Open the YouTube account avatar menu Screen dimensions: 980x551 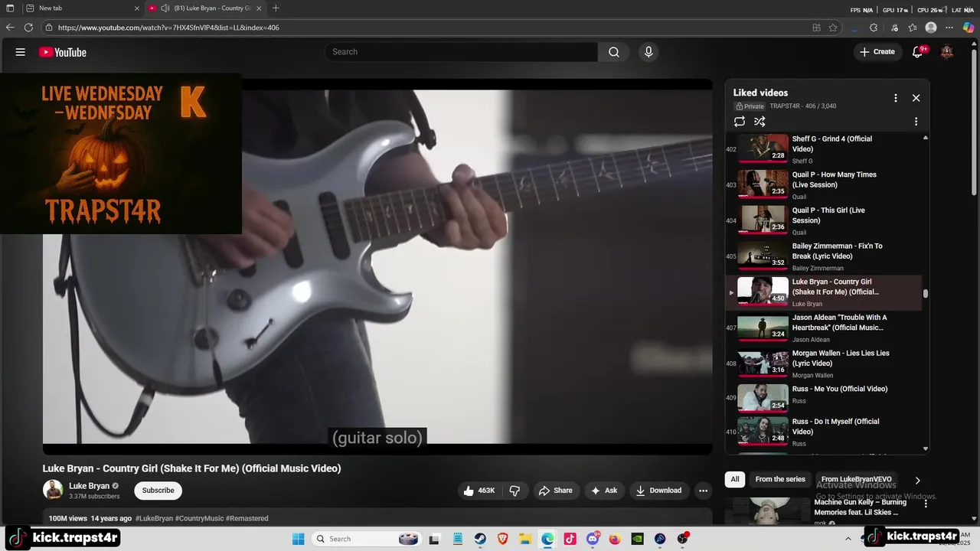pyautogui.click(x=947, y=52)
